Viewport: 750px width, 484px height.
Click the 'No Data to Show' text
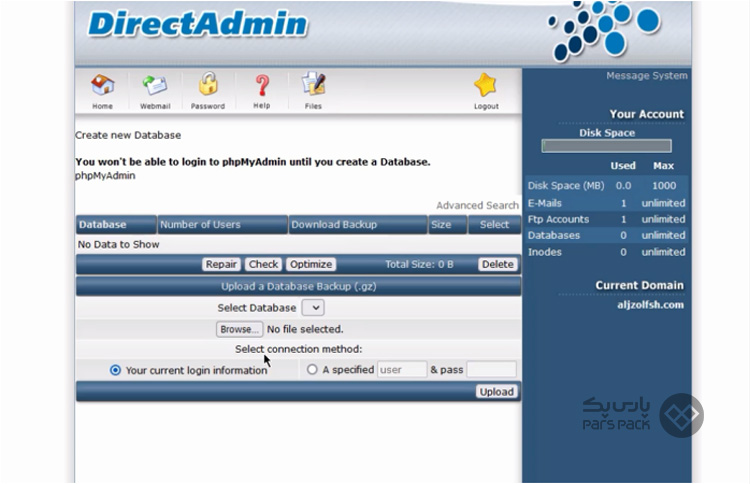pos(118,244)
